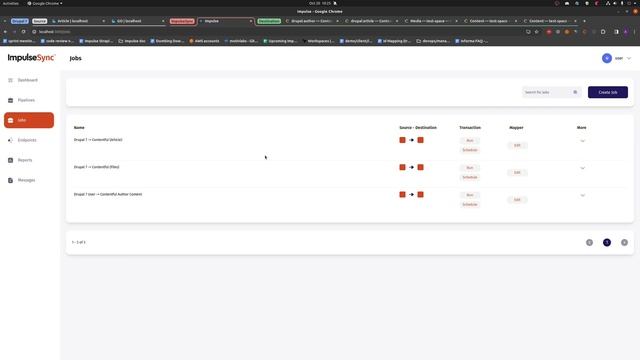Schedule the Drupal 7 User Author Content job
The height and width of the screenshot is (360, 640).
tap(470, 204)
